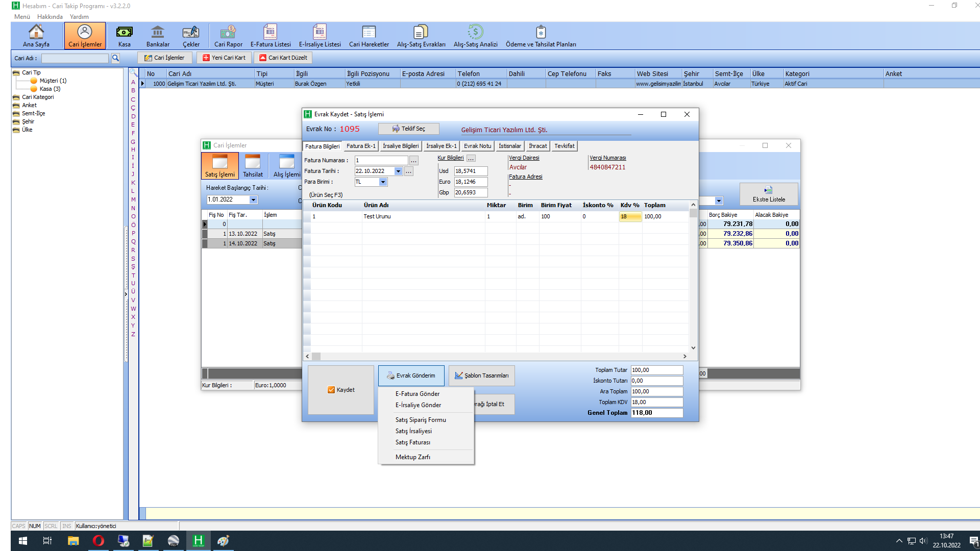Click horizontal scrollbar of product grid
Viewport: 980px width, 551px height.
(496, 357)
